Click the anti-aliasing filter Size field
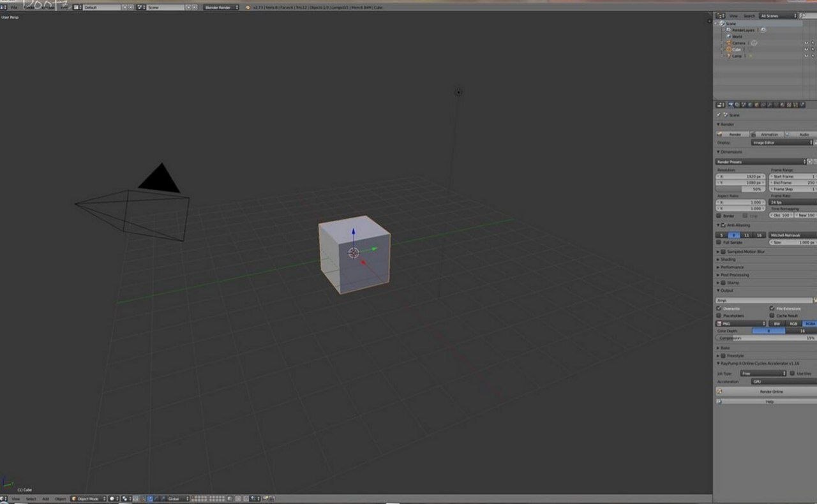The width and height of the screenshot is (817, 504). (793, 242)
